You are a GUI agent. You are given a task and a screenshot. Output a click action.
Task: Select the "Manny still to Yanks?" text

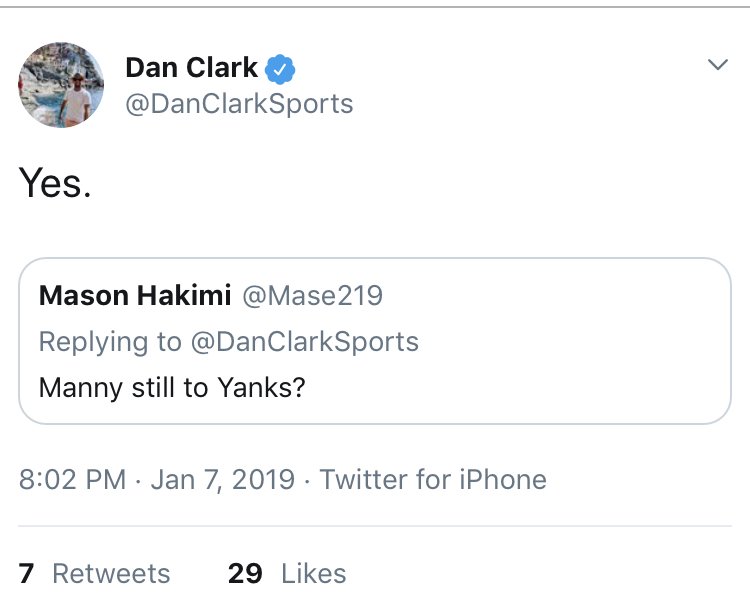[x=171, y=386]
